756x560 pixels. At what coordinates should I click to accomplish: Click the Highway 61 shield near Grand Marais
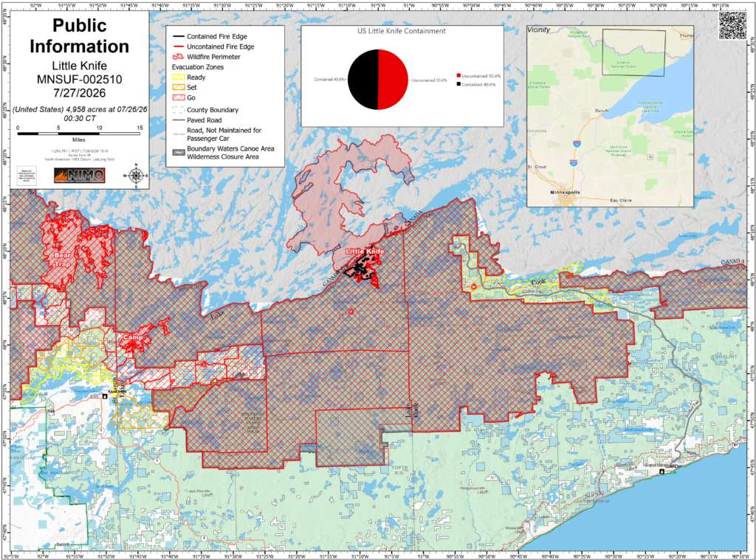tap(736, 446)
